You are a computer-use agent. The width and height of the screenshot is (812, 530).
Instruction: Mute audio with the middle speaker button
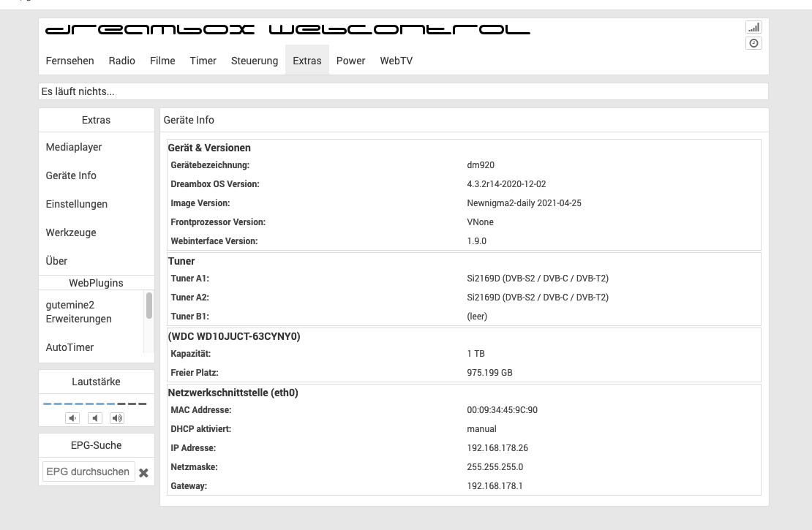95,418
